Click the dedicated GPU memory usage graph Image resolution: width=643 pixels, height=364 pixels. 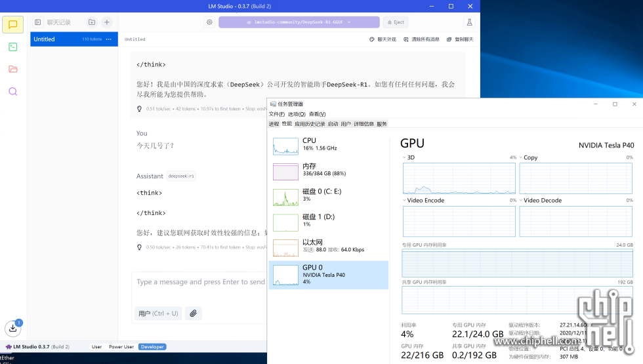pyautogui.click(x=517, y=263)
